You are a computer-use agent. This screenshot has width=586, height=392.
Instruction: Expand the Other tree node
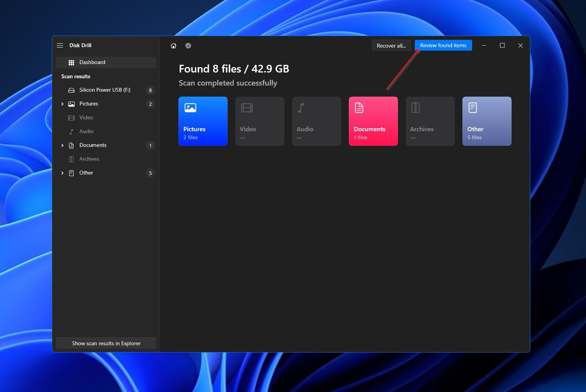point(62,173)
